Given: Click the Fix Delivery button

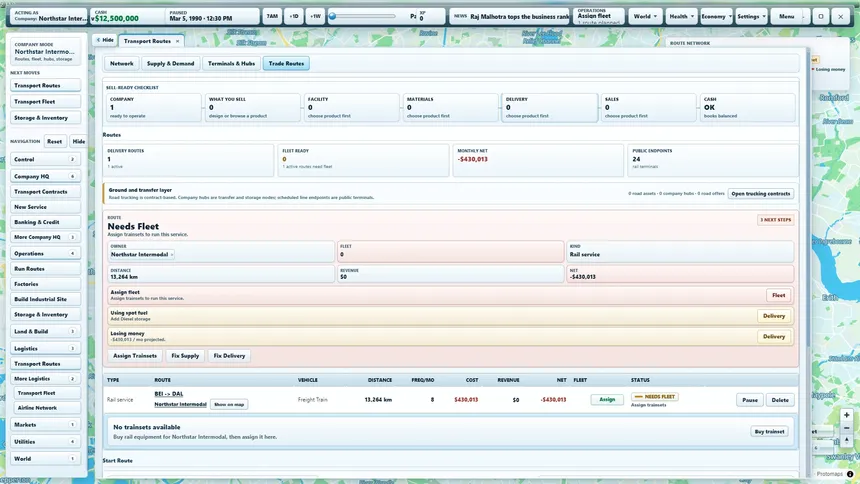Looking at the screenshot, I should (229, 356).
